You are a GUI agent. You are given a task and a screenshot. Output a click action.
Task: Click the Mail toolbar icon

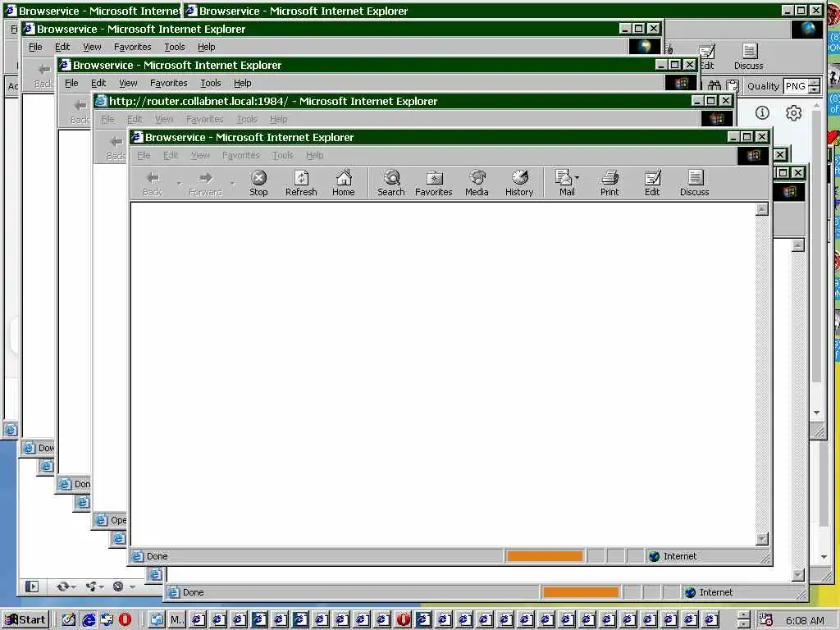(564, 183)
